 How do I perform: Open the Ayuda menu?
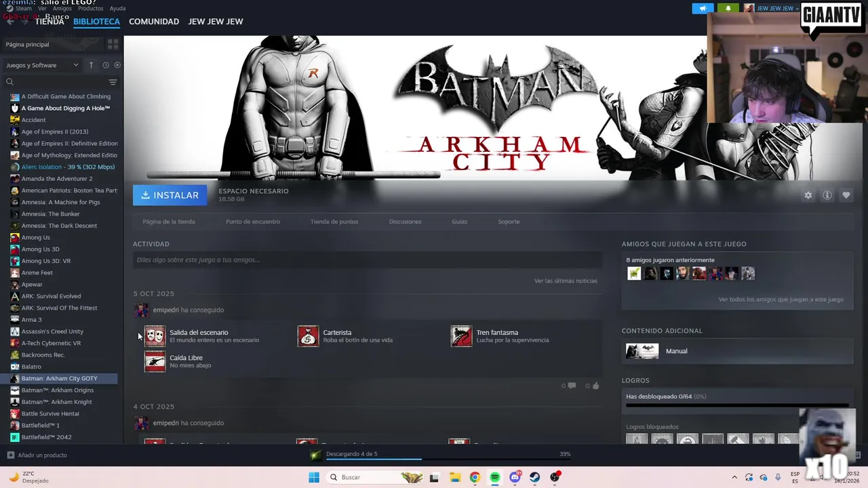(x=117, y=8)
